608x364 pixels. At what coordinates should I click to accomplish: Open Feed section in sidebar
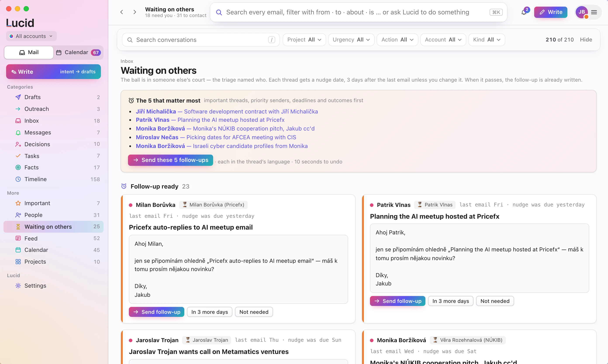53,238
